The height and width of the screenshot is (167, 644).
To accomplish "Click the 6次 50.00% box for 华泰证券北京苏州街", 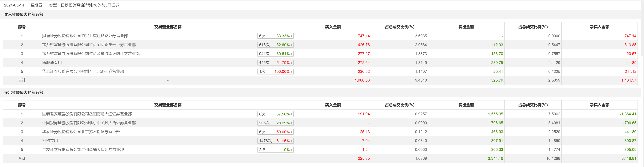I will 275,132.
